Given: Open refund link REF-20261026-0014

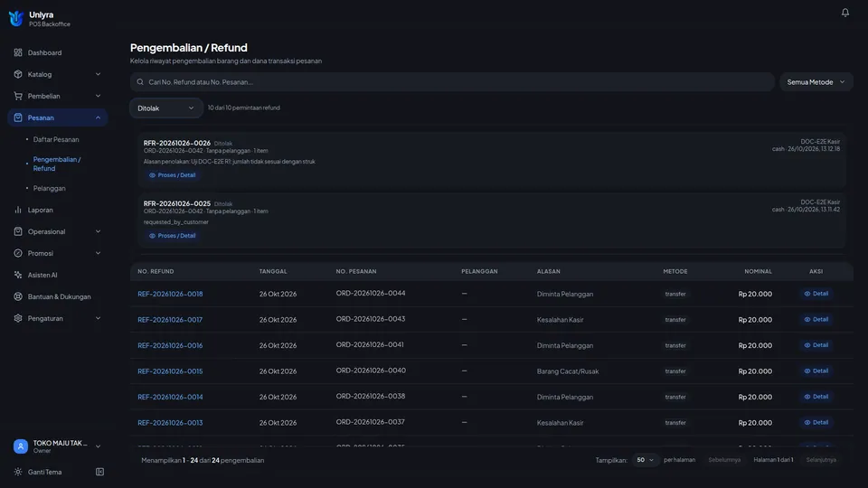Looking at the screenshot, I should 170,397.
